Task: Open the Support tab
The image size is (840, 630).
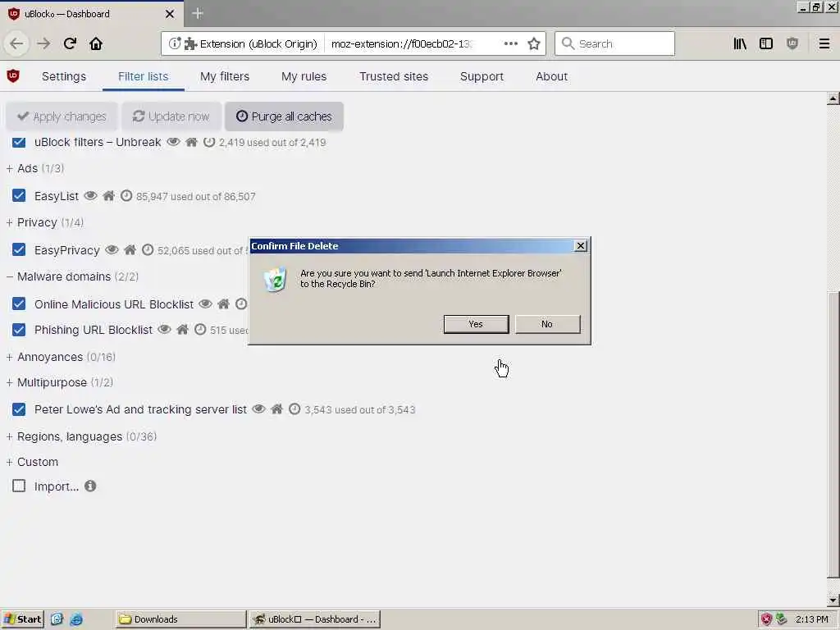Action: (482, 76)
